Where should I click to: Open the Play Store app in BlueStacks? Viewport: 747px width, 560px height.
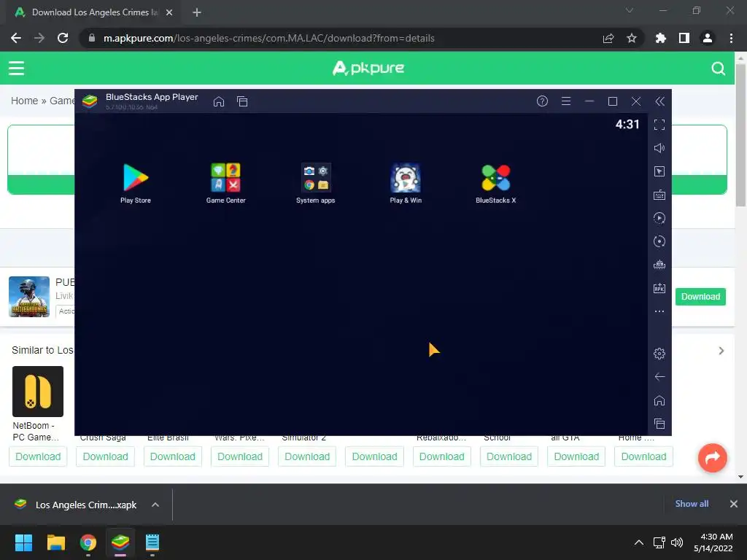136,183
